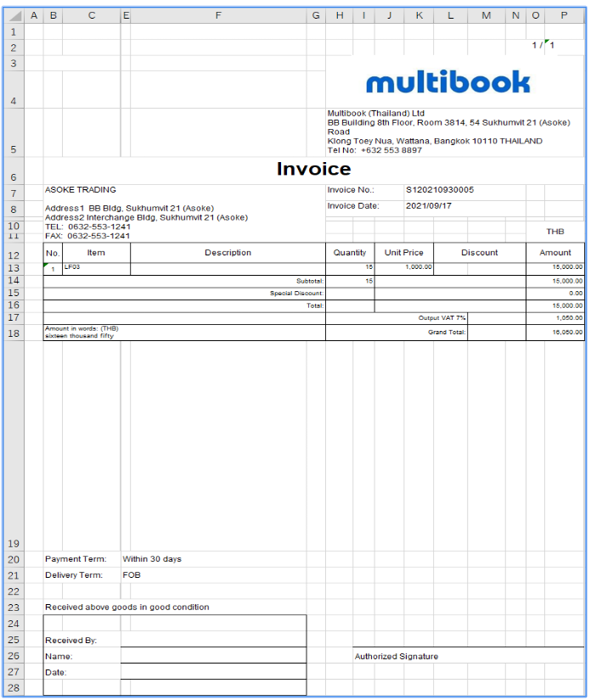The image size is (591, 700).
Task: Click unit price 1,000.00 cell
Action: click(x=404, y=268)
